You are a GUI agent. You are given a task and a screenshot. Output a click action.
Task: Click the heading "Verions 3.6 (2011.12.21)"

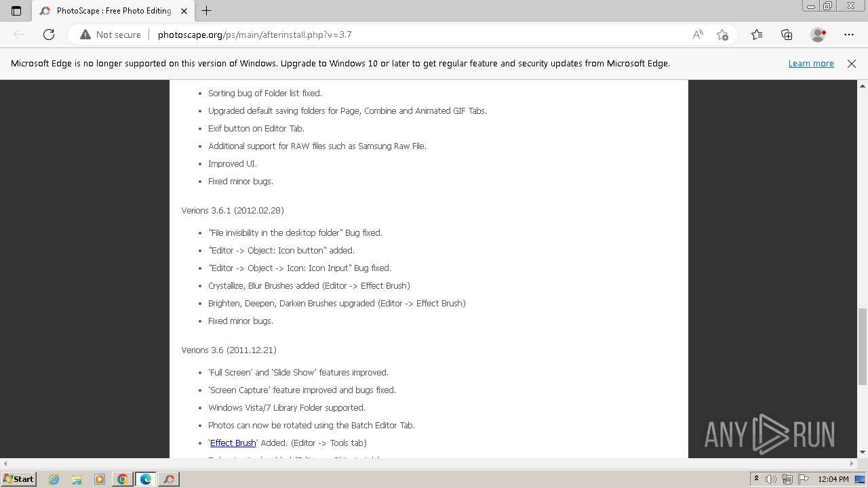229,350
